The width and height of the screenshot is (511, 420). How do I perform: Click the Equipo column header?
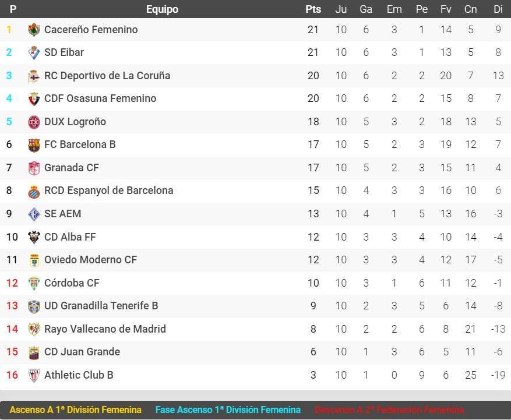[x=162, y=9]
